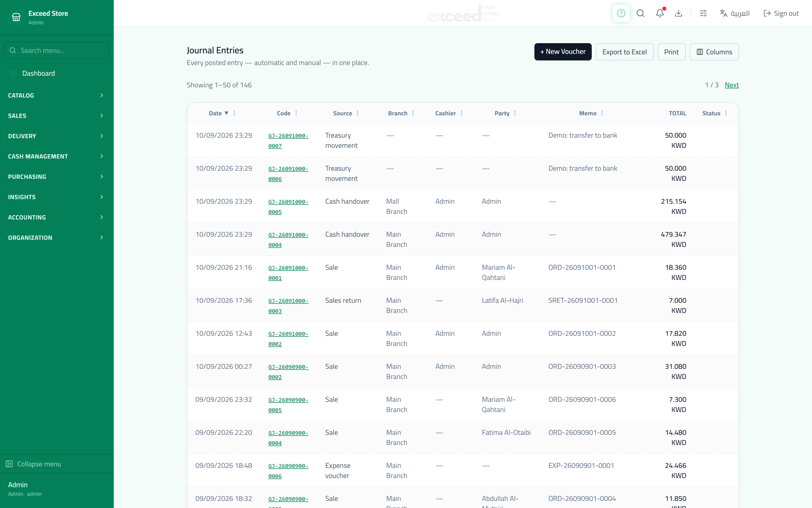Expand the SALES menu section
Screen dimensions: 812x508
56,116
